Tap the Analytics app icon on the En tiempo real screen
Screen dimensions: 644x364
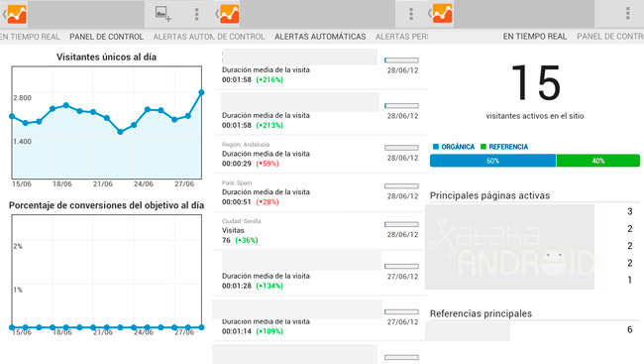[442, 14]
